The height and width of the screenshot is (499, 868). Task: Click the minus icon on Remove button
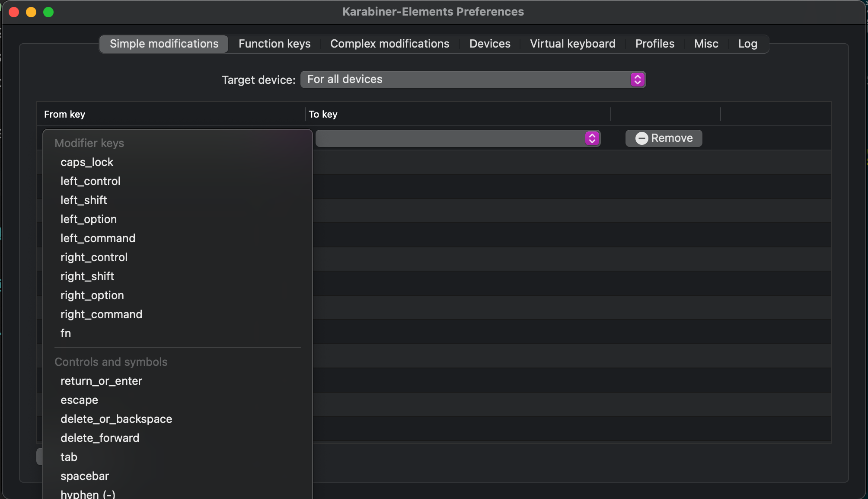[x=641, y=138]
